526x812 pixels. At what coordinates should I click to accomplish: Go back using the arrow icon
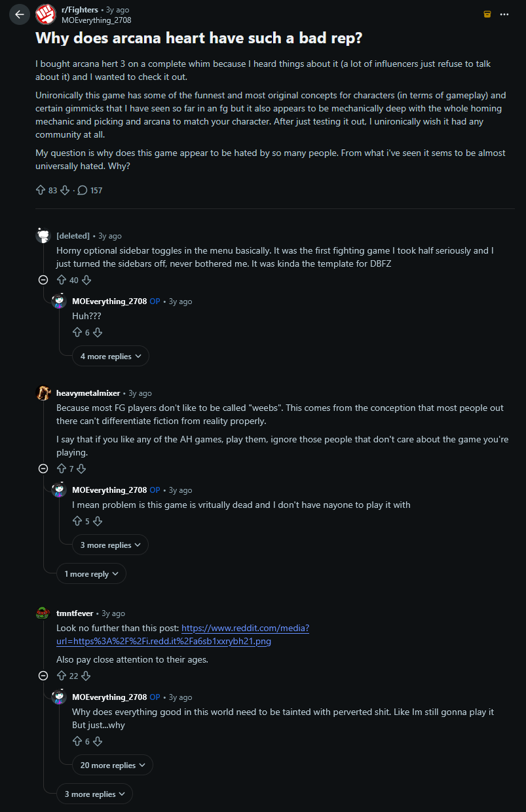point(20,14)
